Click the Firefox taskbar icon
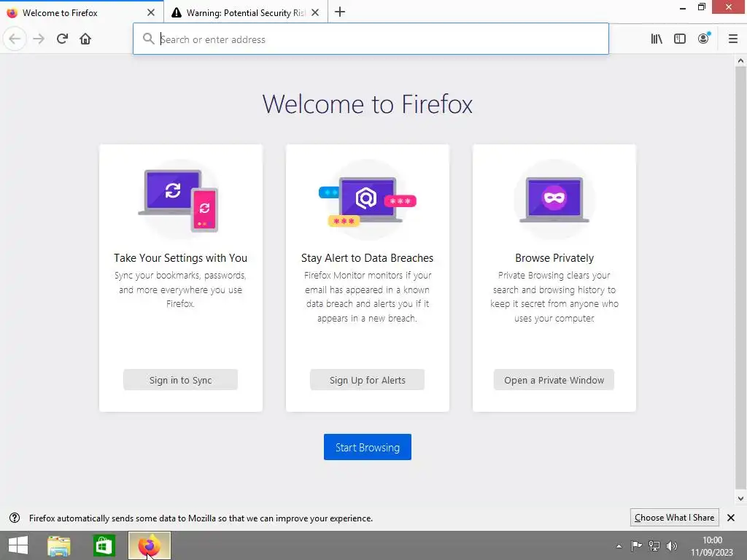 149,545
